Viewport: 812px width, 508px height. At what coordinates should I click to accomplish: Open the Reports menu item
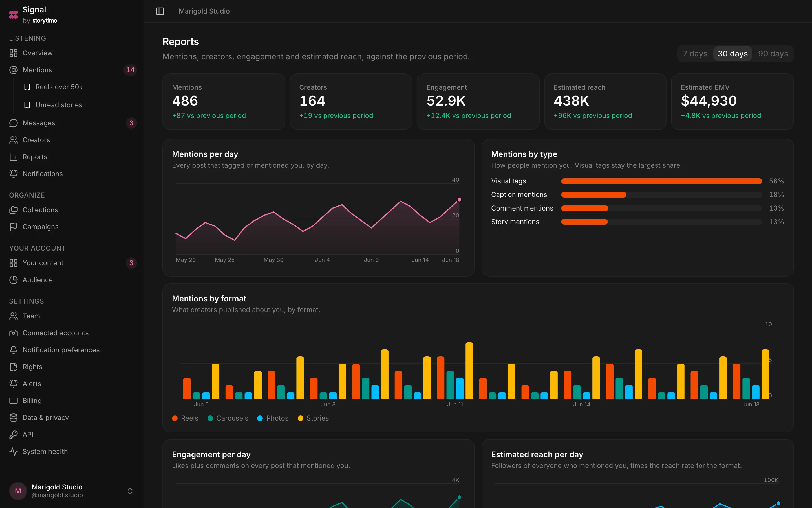click(x=72, y=157)
